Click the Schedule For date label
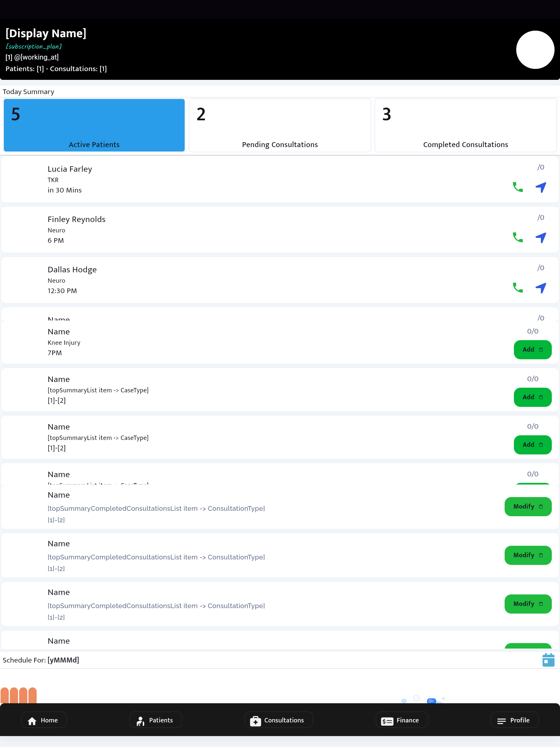The width and height of the screenshot is (560, 747). [x=41, y=660]
